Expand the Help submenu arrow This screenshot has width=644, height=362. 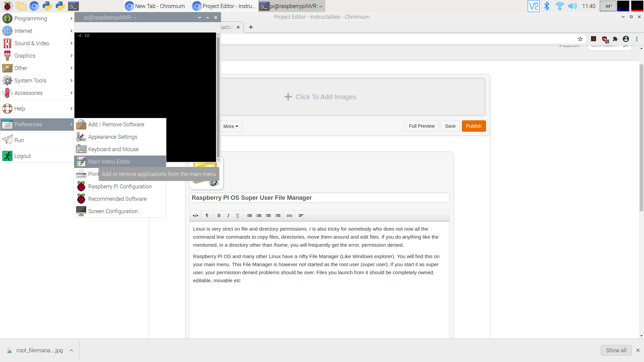71,109
